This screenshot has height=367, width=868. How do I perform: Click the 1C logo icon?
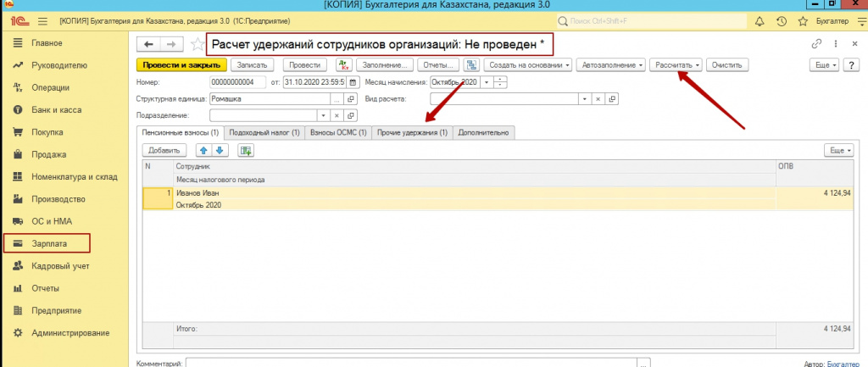click(x=20, y=21)
